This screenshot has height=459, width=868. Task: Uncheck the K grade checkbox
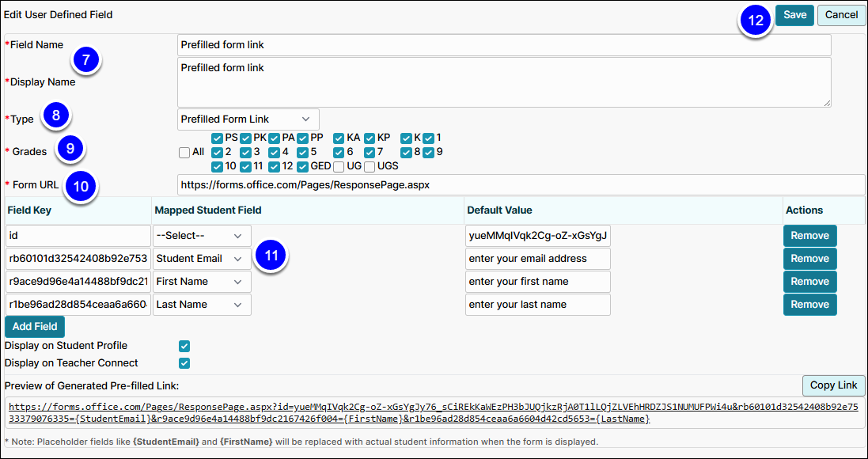coord(407,138)
